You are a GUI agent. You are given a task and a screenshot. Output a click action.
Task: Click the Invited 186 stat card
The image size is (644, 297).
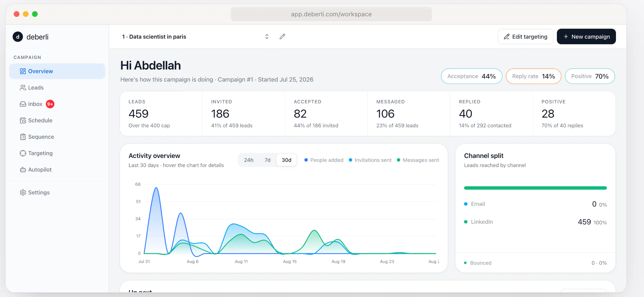pos(244,114)
